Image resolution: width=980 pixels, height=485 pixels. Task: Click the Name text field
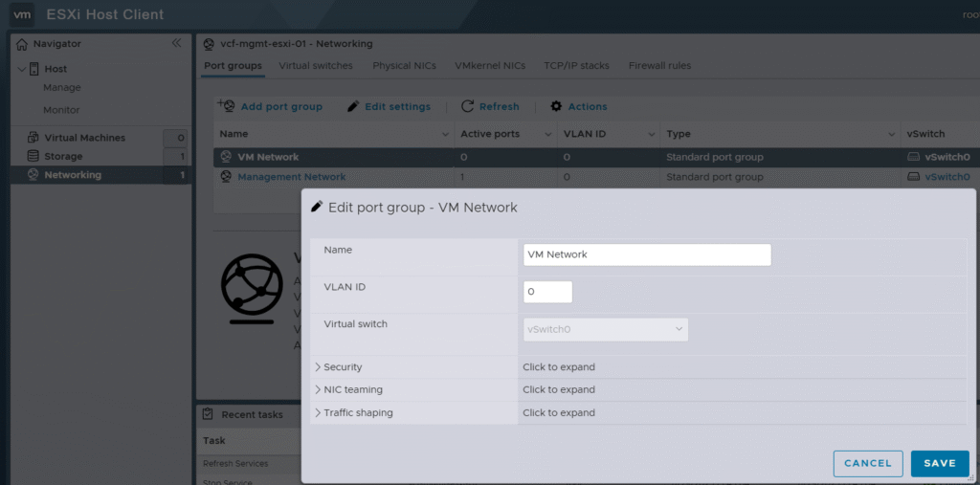pos(647,254)
